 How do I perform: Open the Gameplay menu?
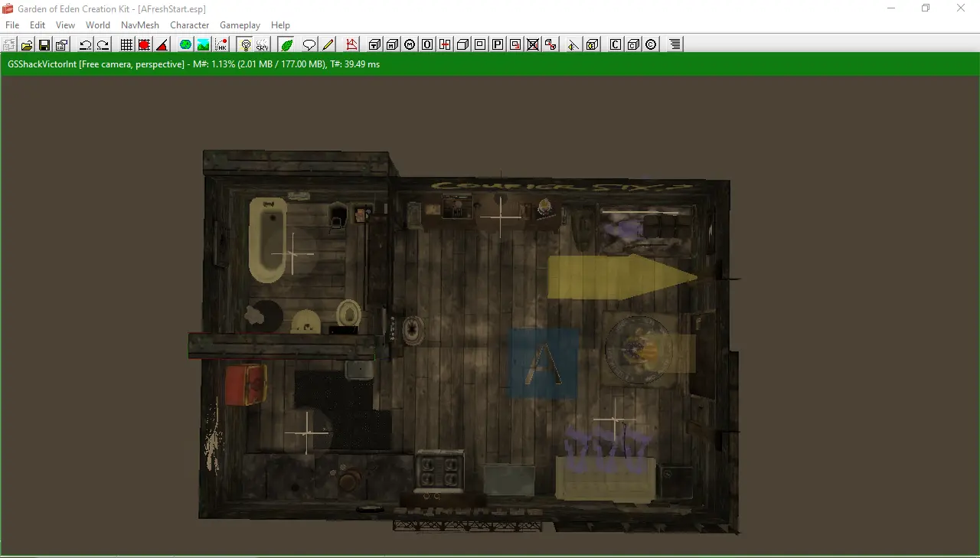pyautogui.click(x=240, y=25)
